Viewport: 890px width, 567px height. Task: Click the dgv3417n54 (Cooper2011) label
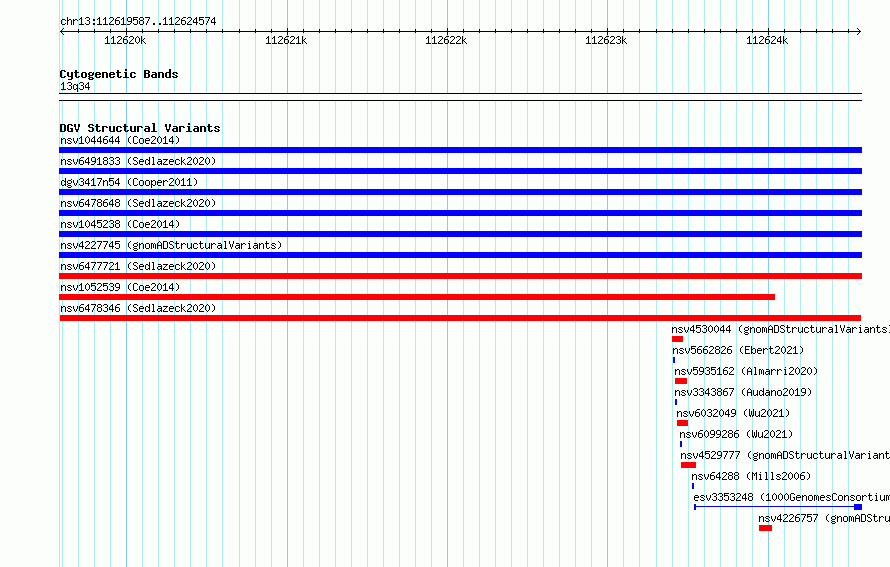(x=129, y=182)
